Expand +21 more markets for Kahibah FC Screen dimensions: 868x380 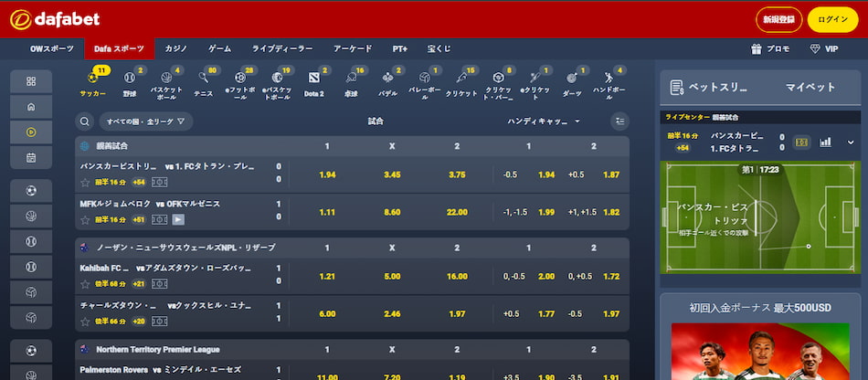[x=139, y=284]
